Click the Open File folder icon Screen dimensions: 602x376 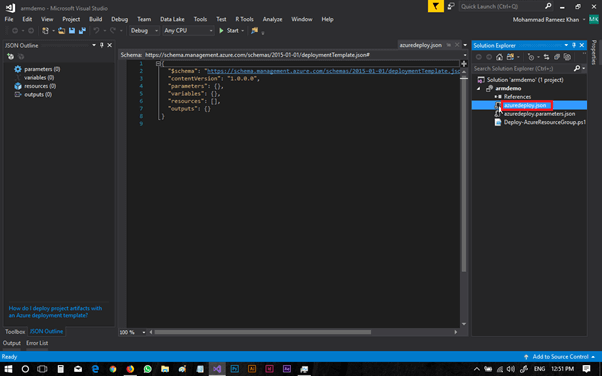click(x=61, y=31)
